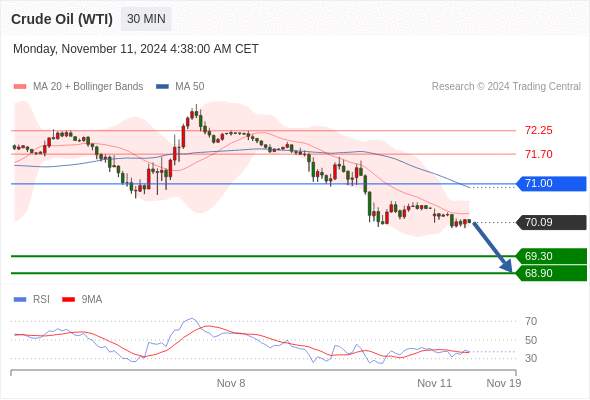Click the RSI legend label
Image resolution: width=590 pixels, height=400 pixels.
[41, 300]
